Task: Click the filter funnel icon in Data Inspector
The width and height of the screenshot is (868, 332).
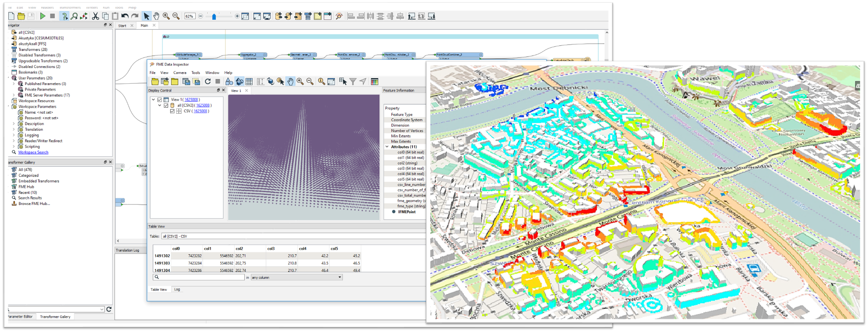Action: 353,82
